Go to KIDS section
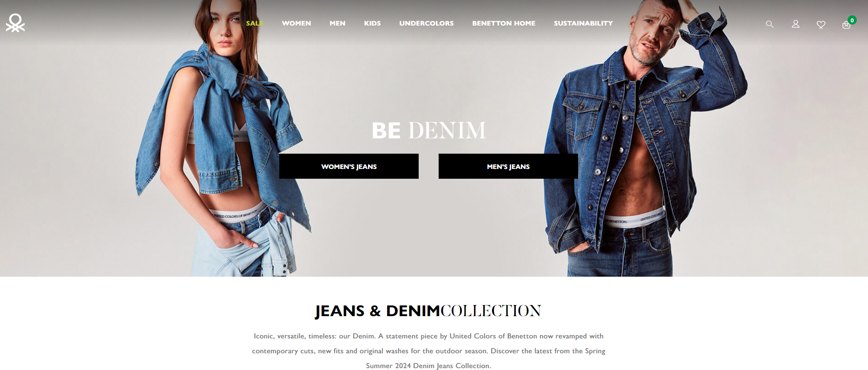The height and width of the screenshot is (370, 868). click(372, 23)
